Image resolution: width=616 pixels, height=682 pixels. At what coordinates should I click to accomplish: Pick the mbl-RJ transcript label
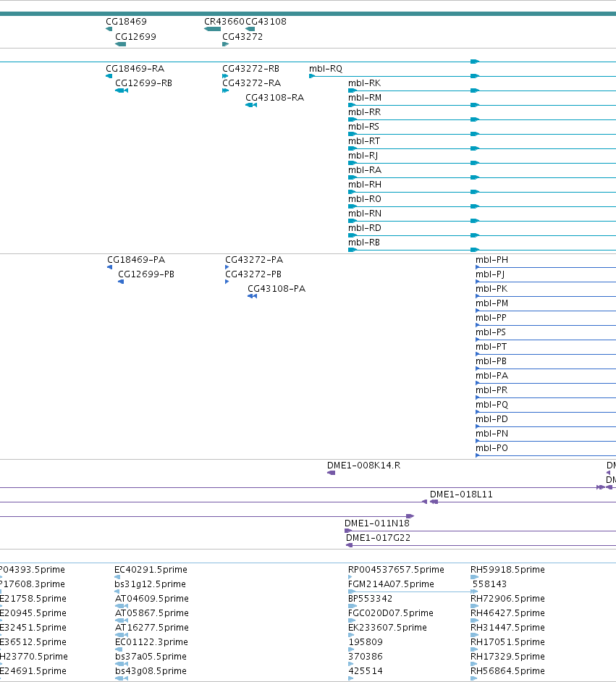363,155
